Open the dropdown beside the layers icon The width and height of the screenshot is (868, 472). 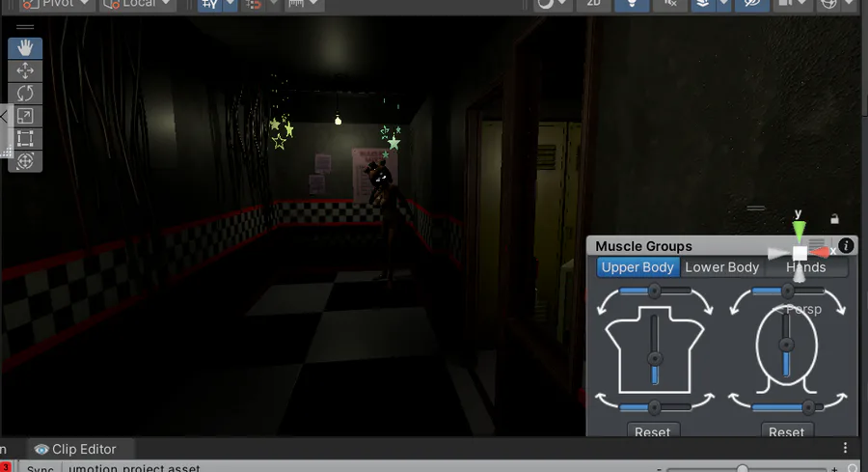(723, 5)
